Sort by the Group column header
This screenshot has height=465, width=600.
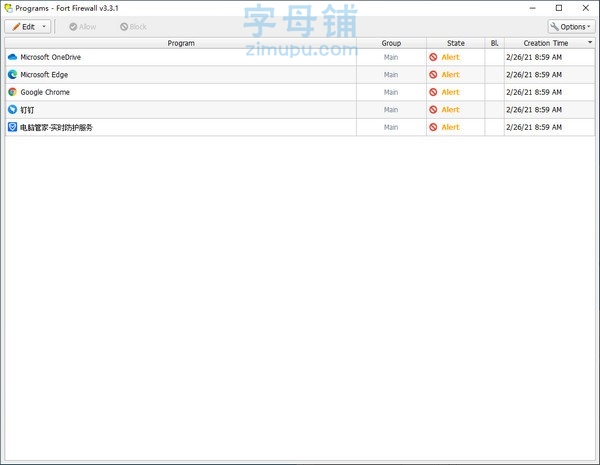(x=391, y=43)
